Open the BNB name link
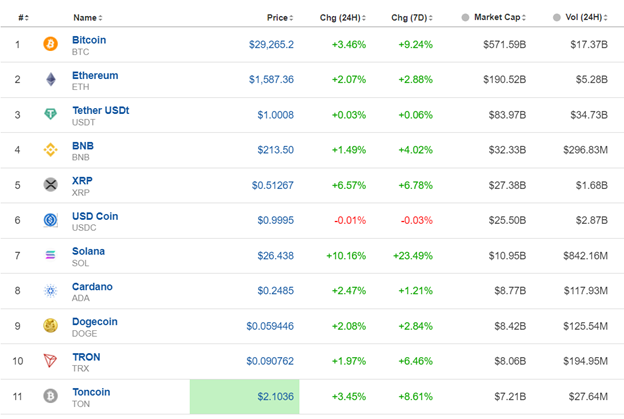Screen dimensions: 624x419 [83, 146]
